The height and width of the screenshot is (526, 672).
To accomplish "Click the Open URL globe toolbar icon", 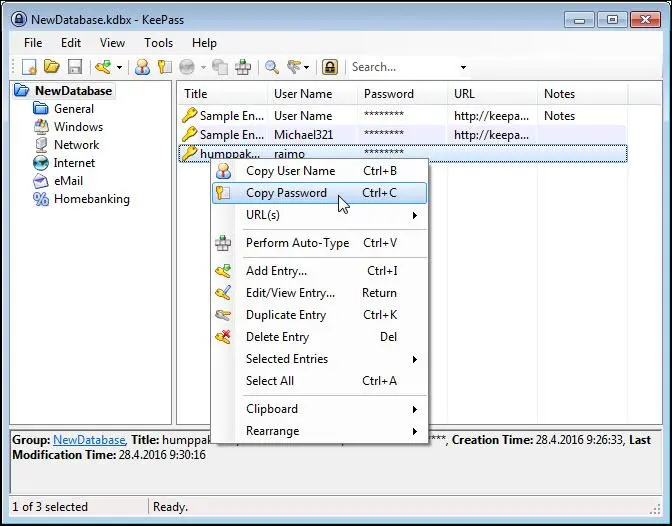I will pyautogui.click(x=187, y=67).
